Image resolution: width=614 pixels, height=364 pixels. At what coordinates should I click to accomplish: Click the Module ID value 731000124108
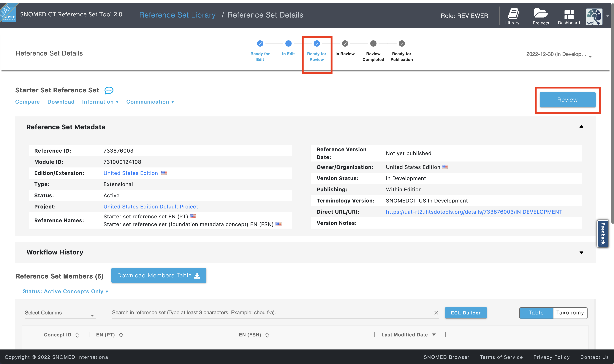(x=122, y=162)
